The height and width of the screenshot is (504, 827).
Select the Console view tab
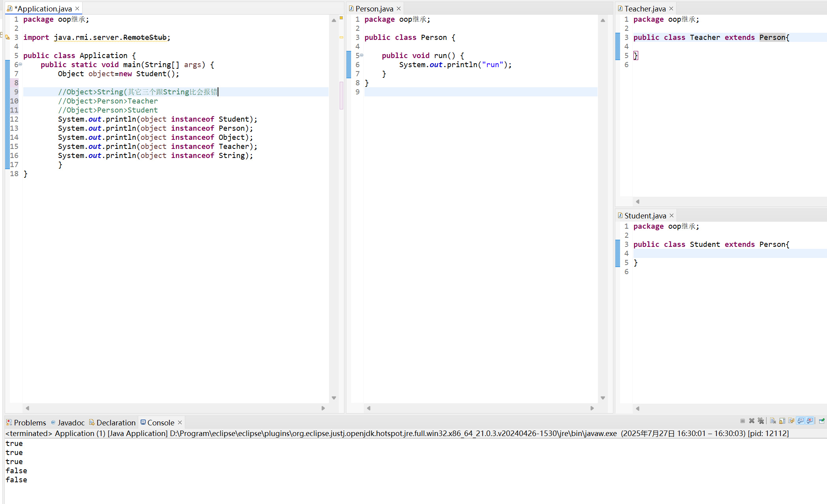click(161, 423)
